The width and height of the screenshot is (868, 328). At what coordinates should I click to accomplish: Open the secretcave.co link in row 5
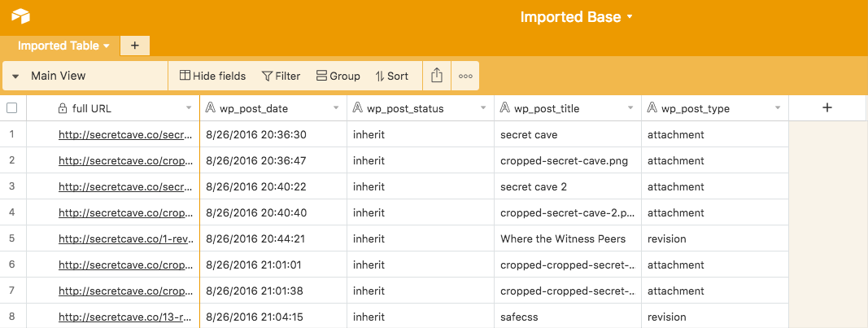pos(126,238)
